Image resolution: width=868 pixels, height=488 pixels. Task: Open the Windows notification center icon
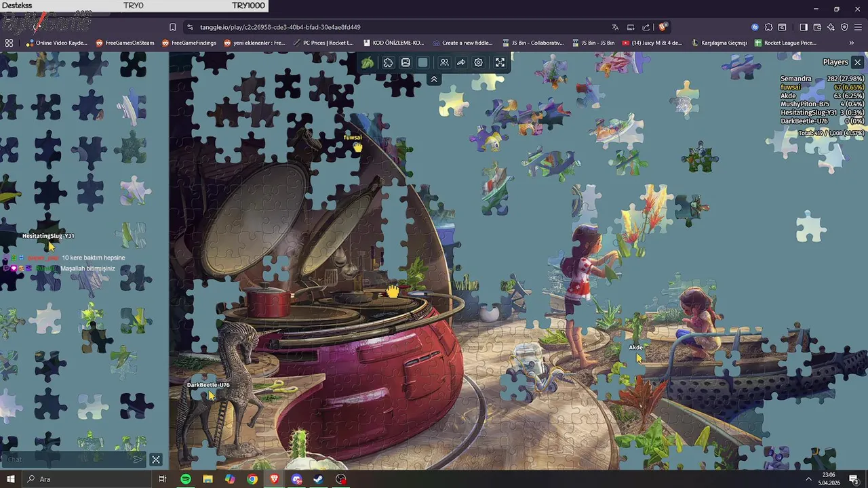[x=854, y=479]
